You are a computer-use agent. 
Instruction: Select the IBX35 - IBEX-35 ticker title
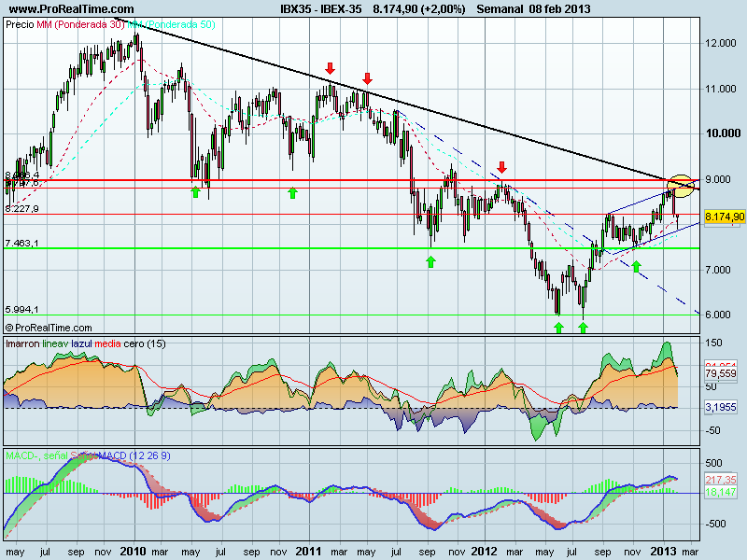320,8
